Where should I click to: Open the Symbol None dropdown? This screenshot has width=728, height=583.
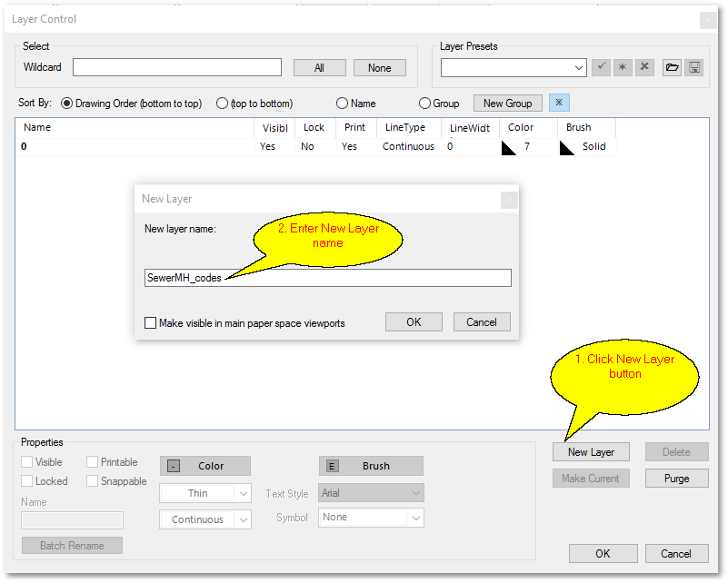(x=416, y=518)
